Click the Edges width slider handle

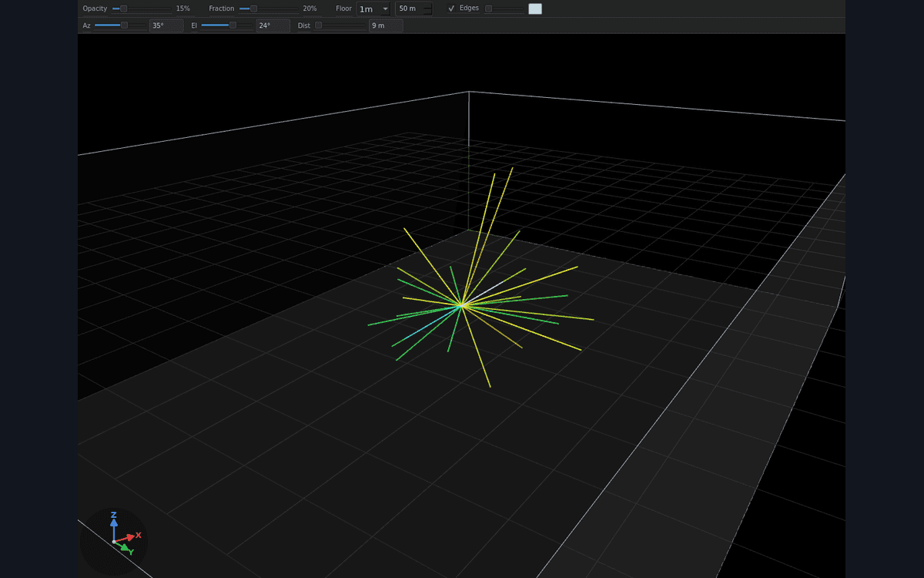[x=488, y=8]
